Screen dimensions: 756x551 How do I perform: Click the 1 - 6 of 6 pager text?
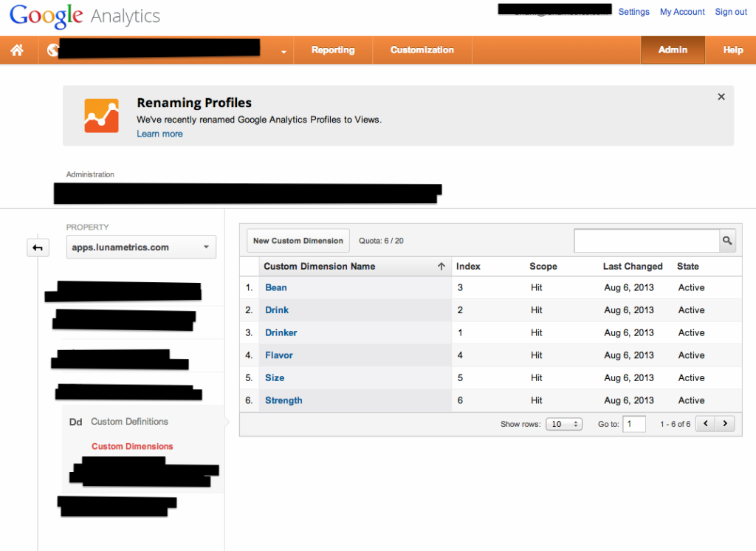coord(675,424)
